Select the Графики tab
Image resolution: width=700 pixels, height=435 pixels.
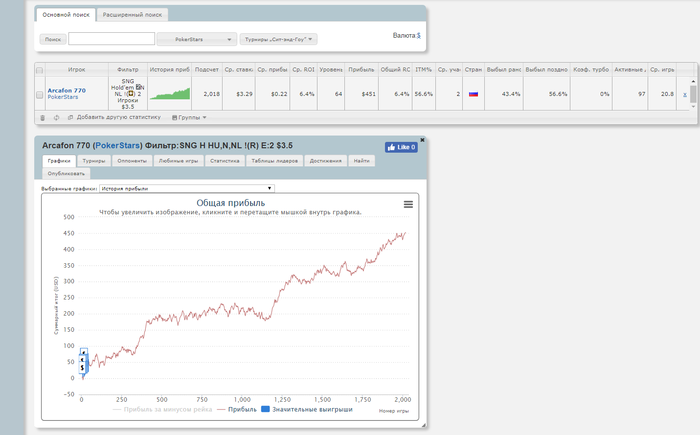[59, 161]
